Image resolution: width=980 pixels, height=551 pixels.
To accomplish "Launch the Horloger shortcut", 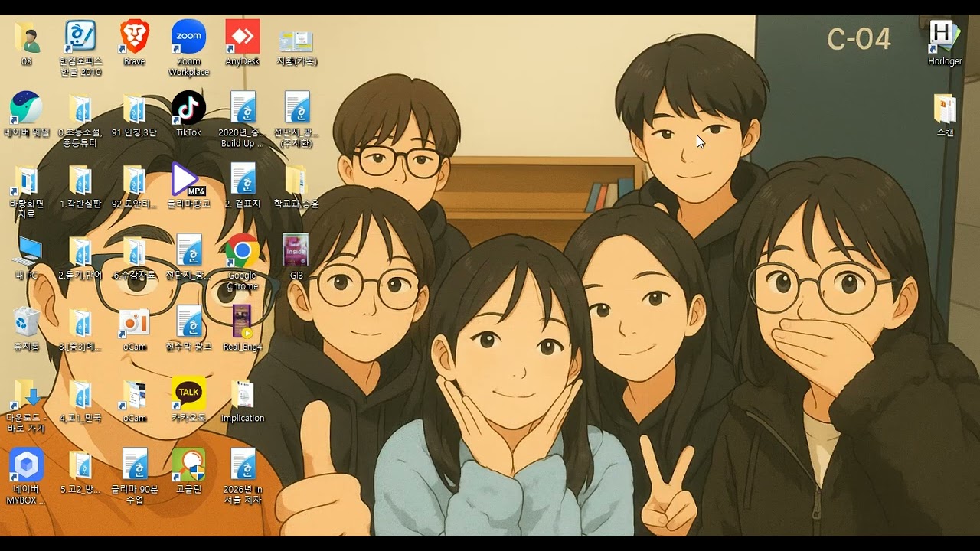I will [x=945, y=43].
